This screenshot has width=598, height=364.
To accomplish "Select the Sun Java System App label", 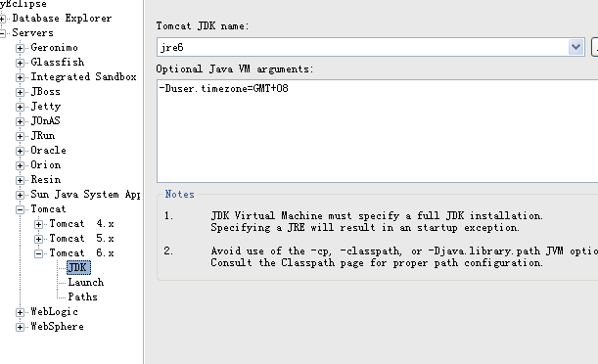I will (85, 195).
